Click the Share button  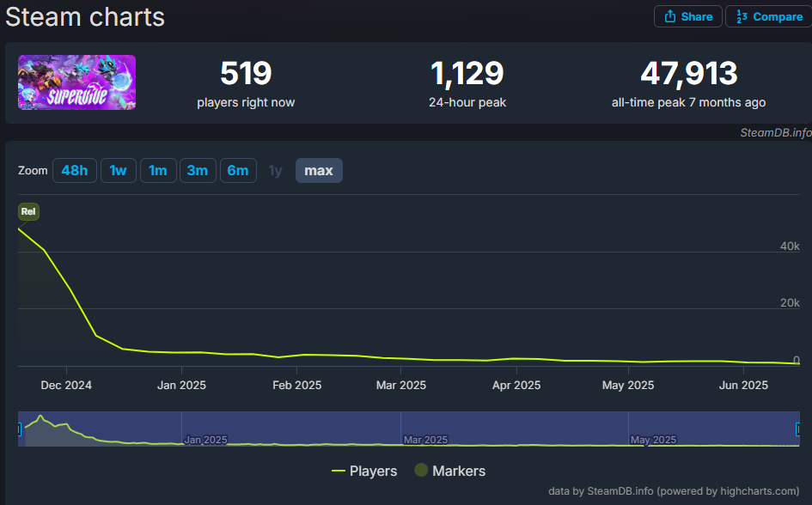(x=687, y=16)
